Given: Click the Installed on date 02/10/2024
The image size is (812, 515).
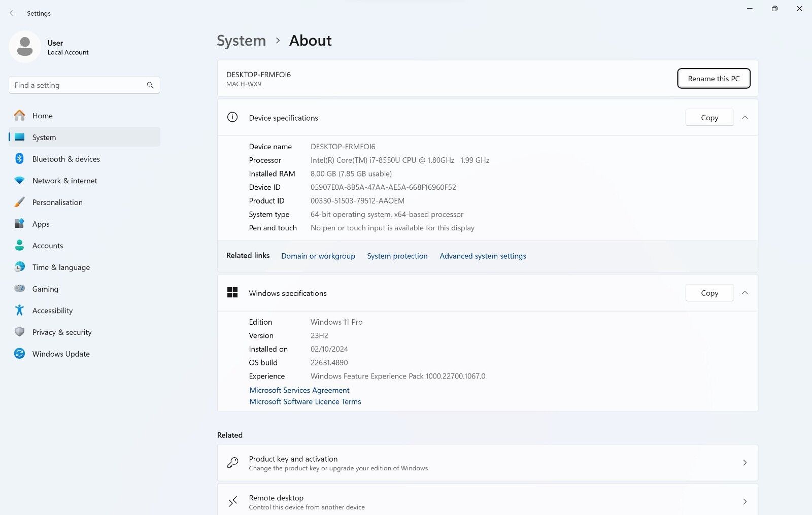Looking at the screenshot, I should coord(329,349).
